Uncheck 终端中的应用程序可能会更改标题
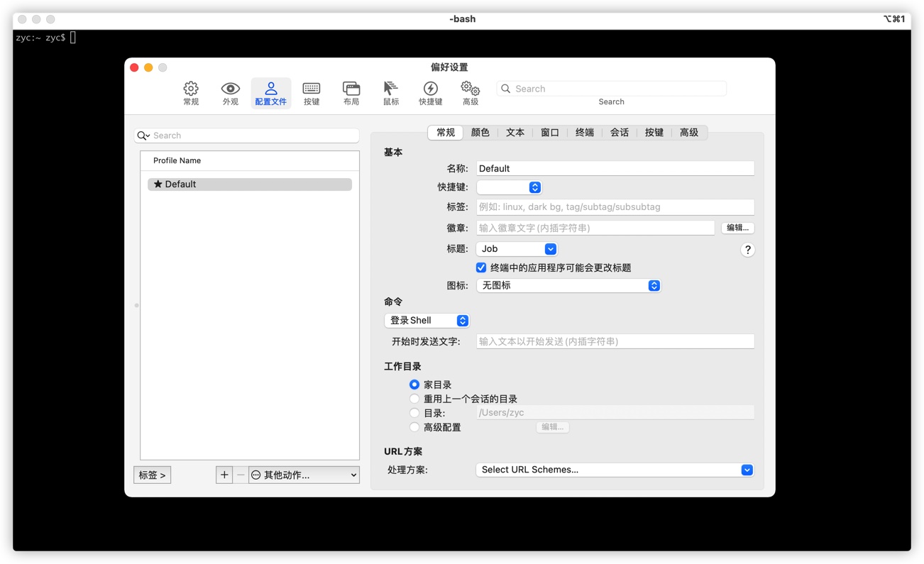 coord(481,267)
